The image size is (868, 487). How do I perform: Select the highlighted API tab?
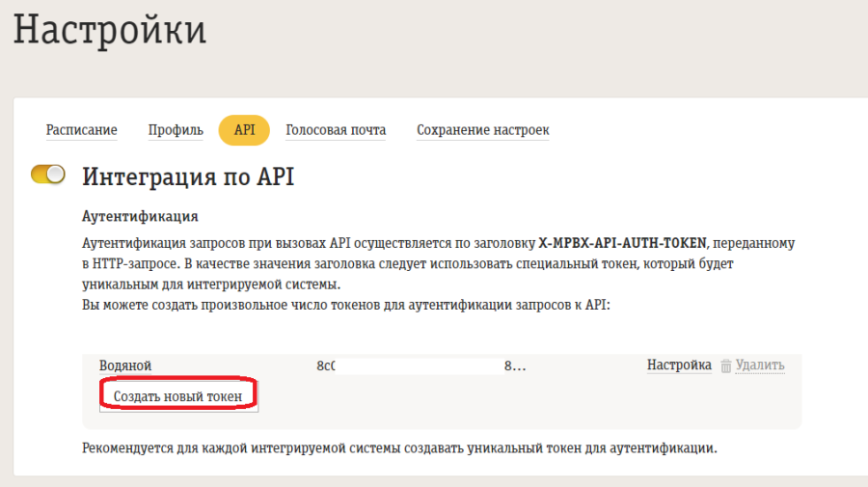(244, 130)
